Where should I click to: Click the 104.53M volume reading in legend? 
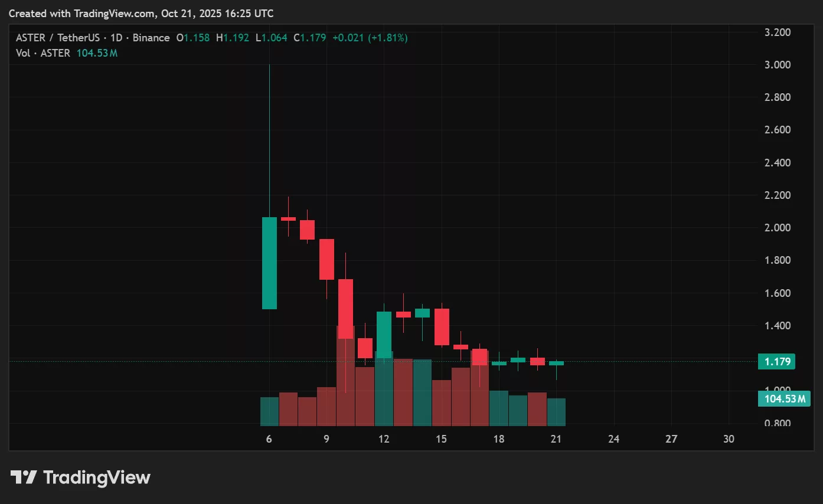(x=96, y=53)
